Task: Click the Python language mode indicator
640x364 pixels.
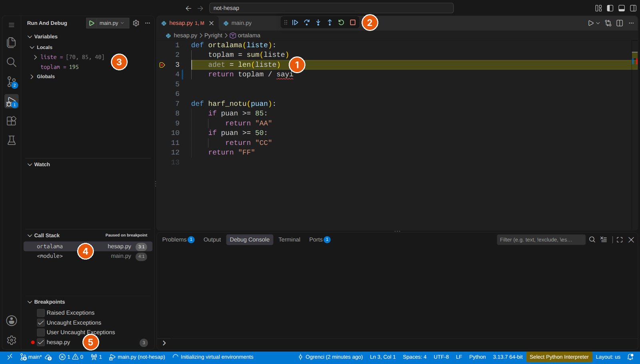Action: (477, 357)
